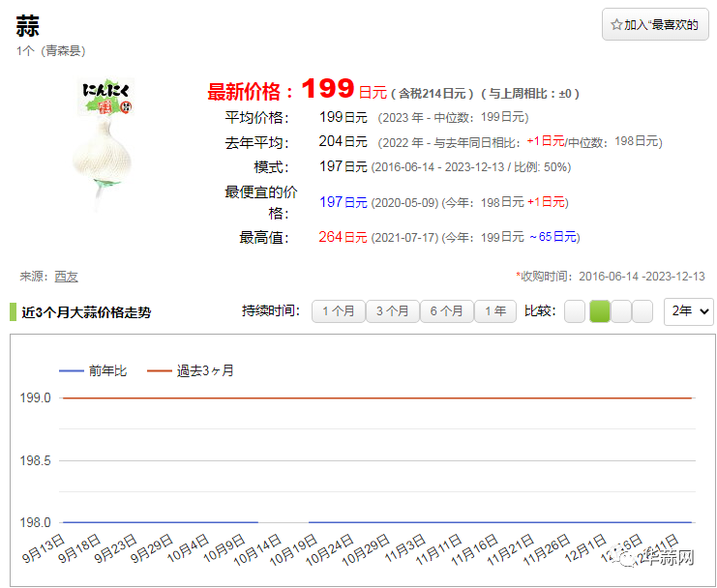Click the 平均价格 199日元 value
This screenshot has height=588, width=717.
tap(343, 117)
